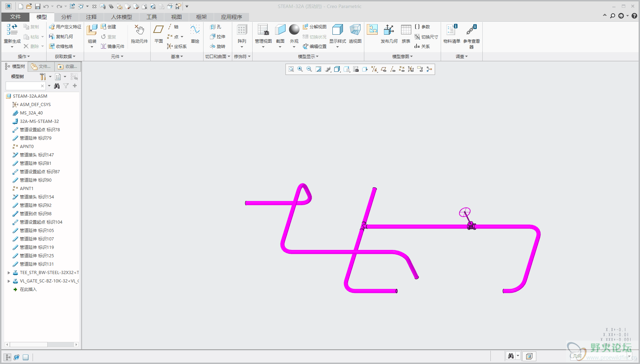
Task: Select 管道延伸 标识79 in model tree
Action: (x=35, y=138)
